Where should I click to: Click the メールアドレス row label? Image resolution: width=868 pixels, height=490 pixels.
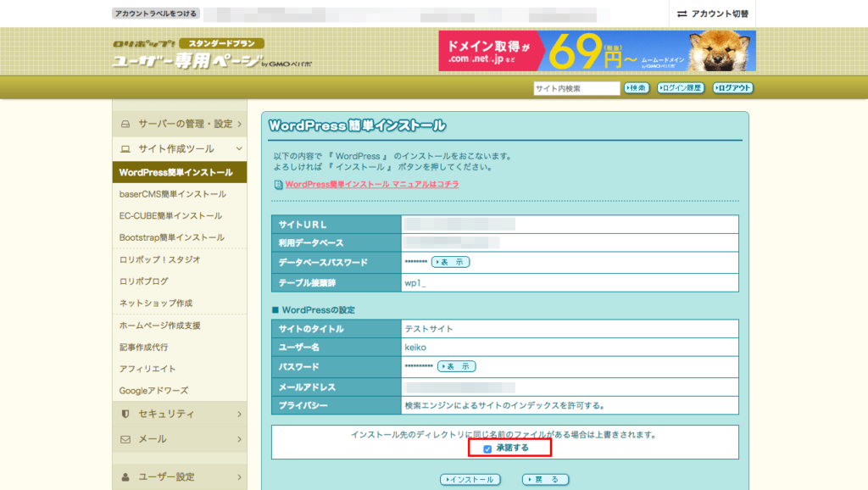[307, 387]
